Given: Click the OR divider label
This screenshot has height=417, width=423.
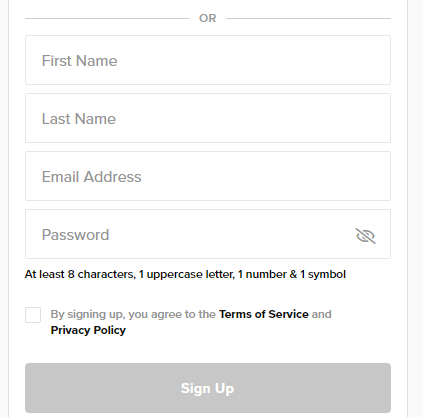Looking at the screenshot, I should point(207,18).
